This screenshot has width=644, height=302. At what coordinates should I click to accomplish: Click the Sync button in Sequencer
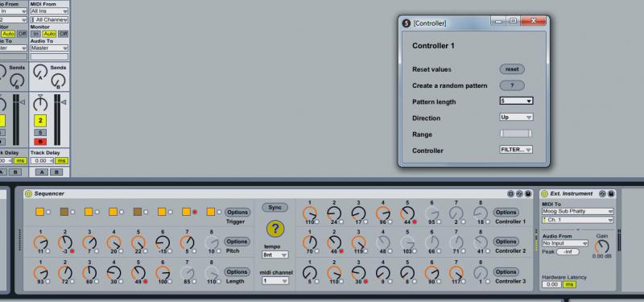(275, 208)
